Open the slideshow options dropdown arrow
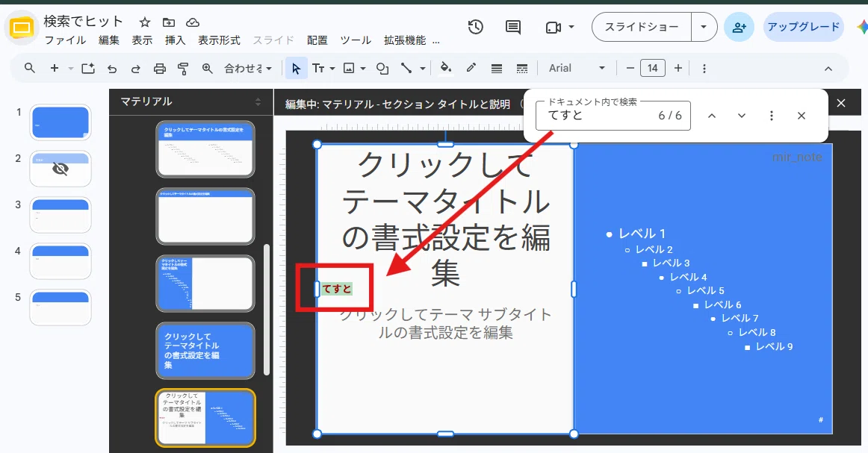 point(704,27)
